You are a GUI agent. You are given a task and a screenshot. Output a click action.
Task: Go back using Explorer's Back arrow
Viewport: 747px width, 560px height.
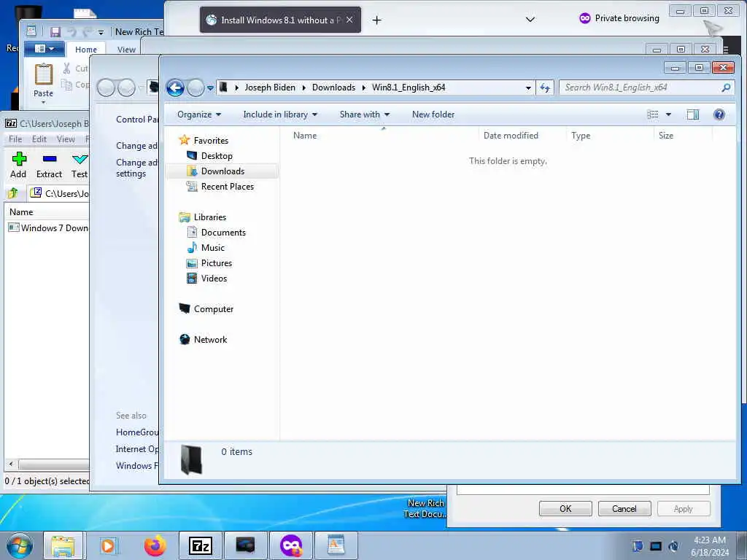[175, 87]
